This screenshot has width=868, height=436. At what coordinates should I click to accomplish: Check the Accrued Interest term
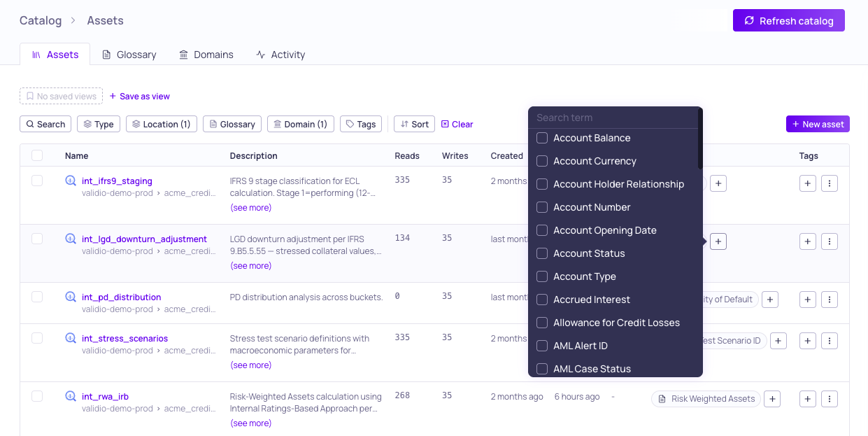[x=542, y=300]
